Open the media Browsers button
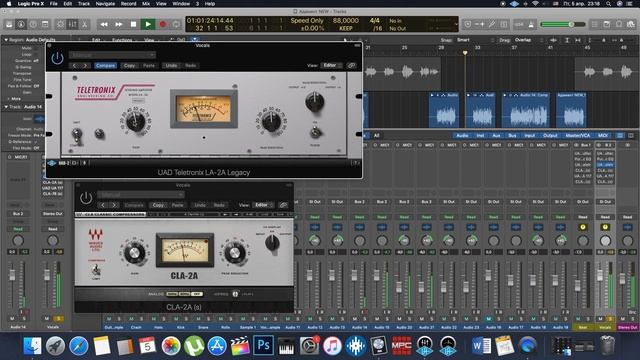Image resolution: width=640 pixels, height=360 pixels. 631,24
